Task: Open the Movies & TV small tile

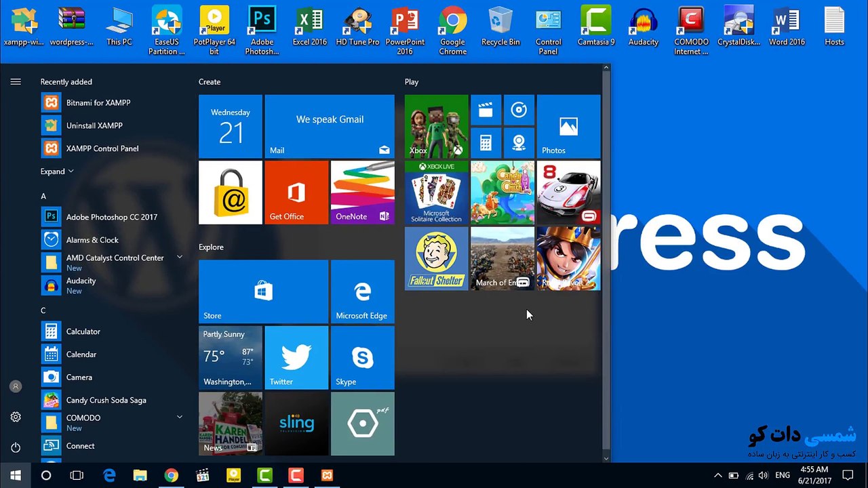Action: coord(486,110)
